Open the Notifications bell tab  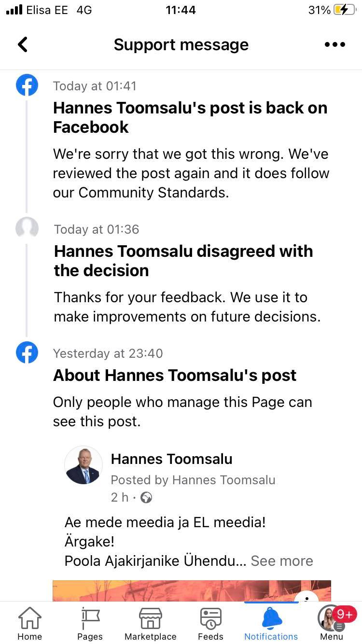point(271,624)
